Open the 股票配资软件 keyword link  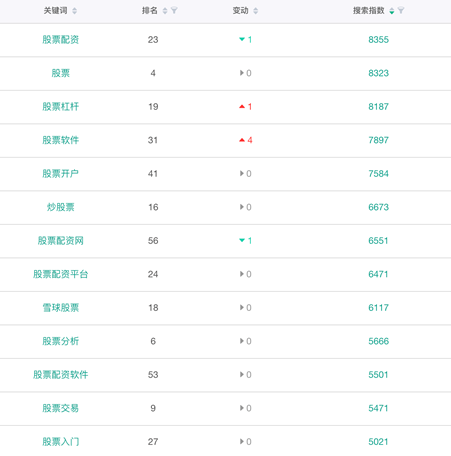click(61, 375)
